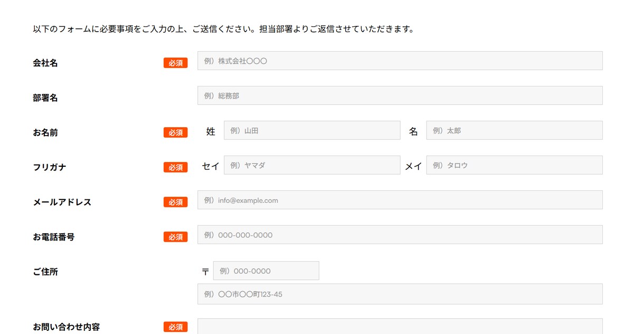Click the 部署名 label
The height and width of the screenshot is (334, 644).
(45, 98)
